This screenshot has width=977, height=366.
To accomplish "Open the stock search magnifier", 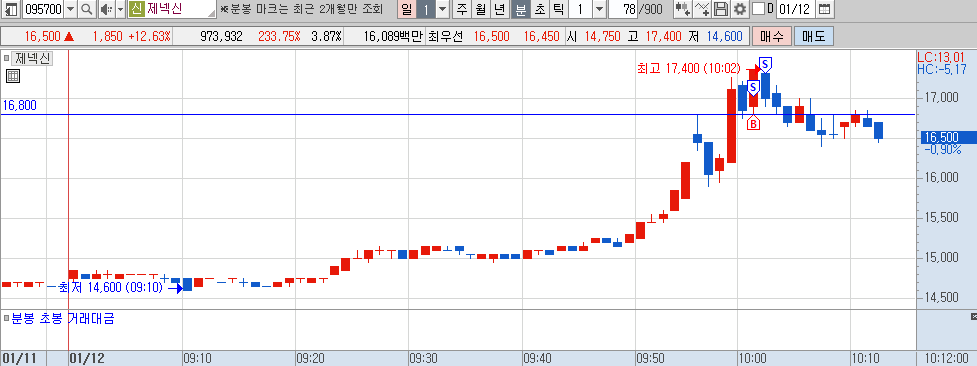I will pyautogui.click(x=87, y=9).
